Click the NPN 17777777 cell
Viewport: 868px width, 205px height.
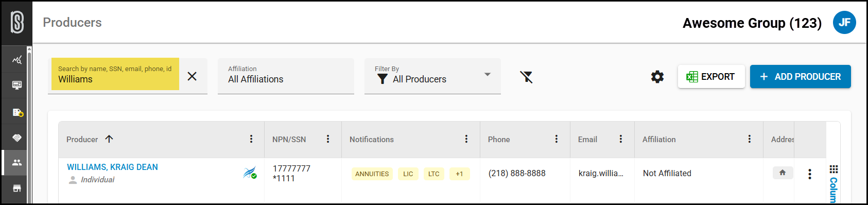pos(291,168)
